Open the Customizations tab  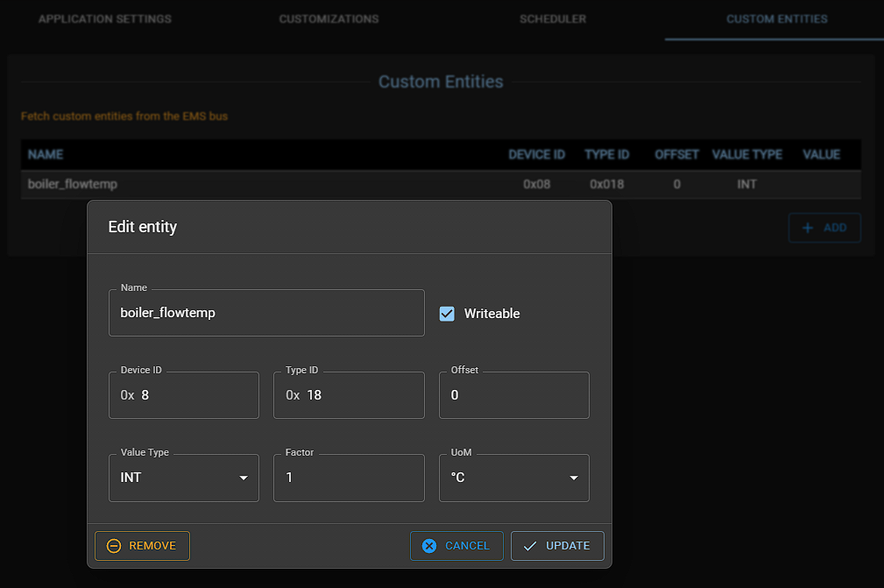pyautogui.click(x=329, y=19)
